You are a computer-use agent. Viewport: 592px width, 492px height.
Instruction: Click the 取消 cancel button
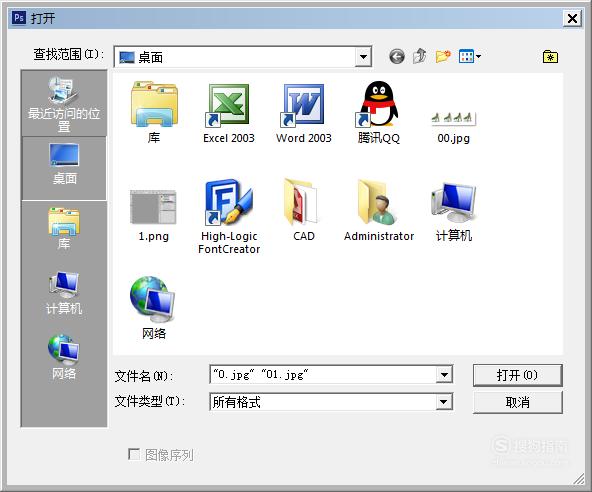pyautogui.click(x=518, y=402)
